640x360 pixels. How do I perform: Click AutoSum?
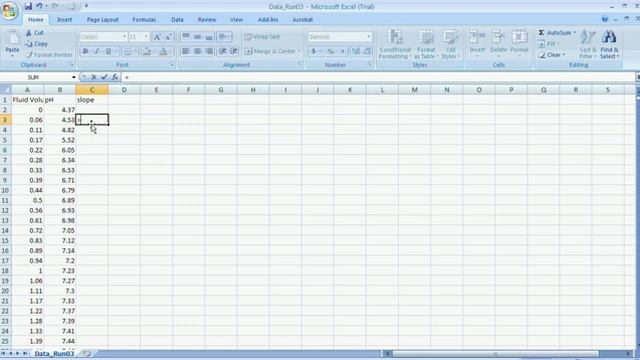coord(554,33)
